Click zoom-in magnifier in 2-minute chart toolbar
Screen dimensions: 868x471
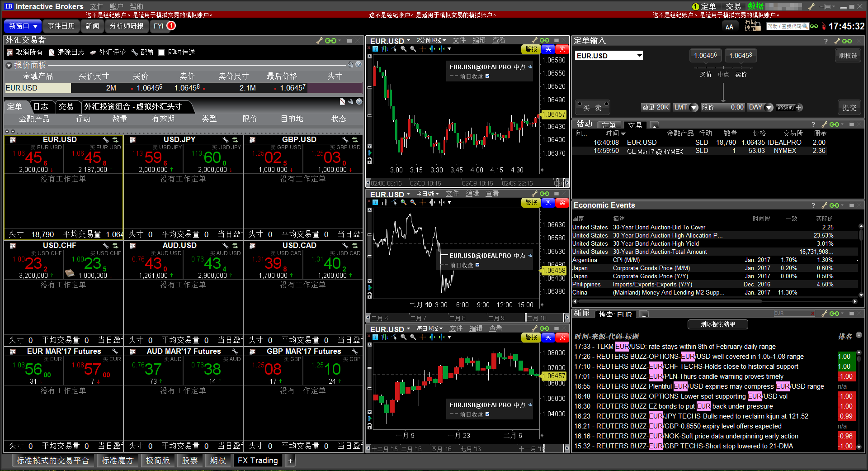click(x=404, y=49)
